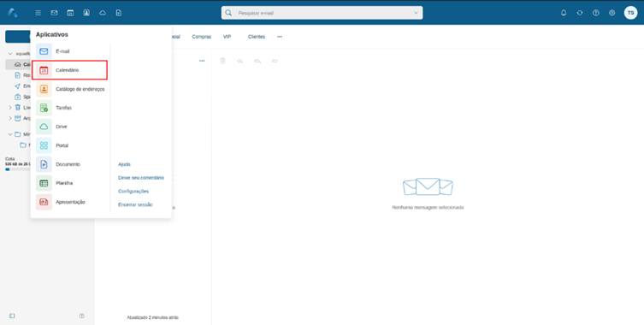Click the Ajuda link
This screenshot has width=644, height=325.
tap(124, 164)
